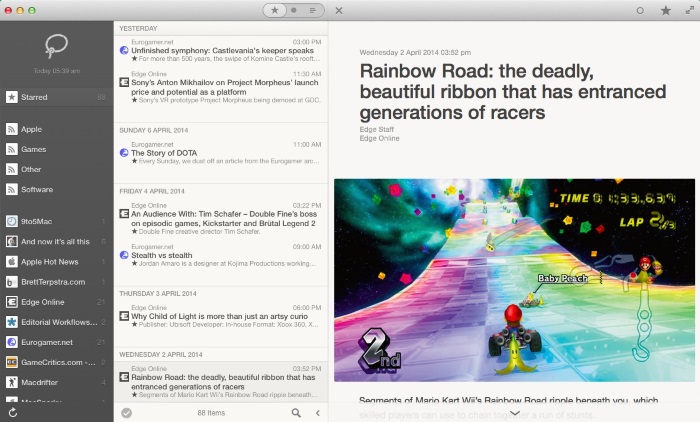
Task: Click the GameCritics.com feed icon
Action: point(12,362)
